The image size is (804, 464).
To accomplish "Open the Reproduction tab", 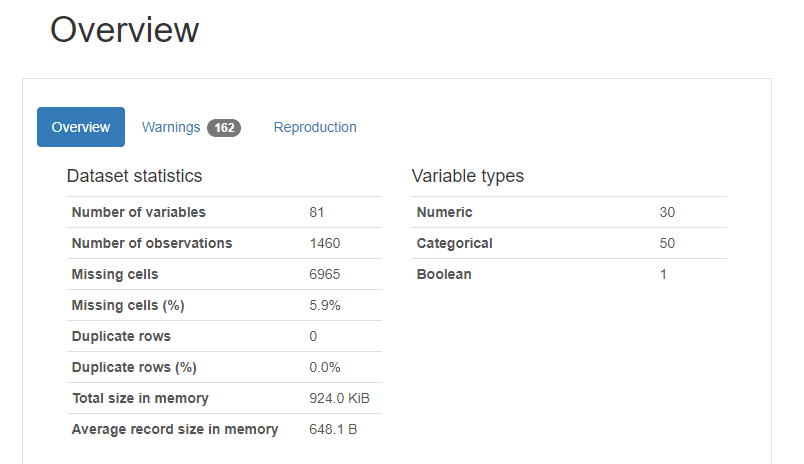I will (315, 127).
